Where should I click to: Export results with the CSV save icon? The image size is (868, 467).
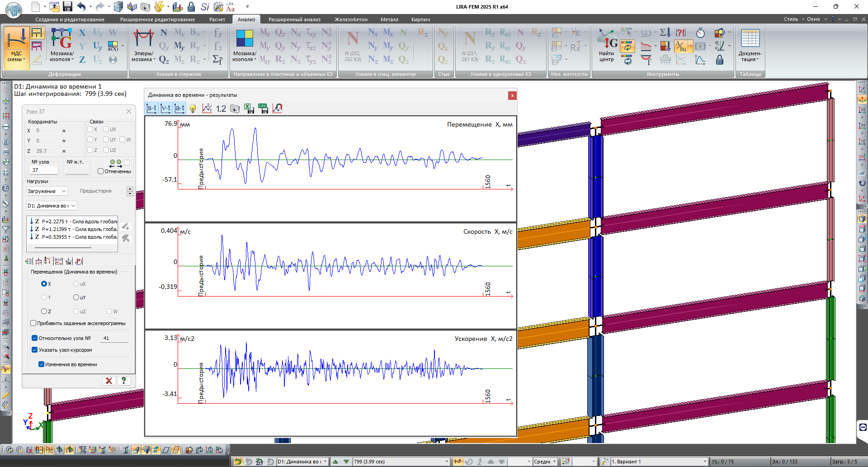pos(263,108)
